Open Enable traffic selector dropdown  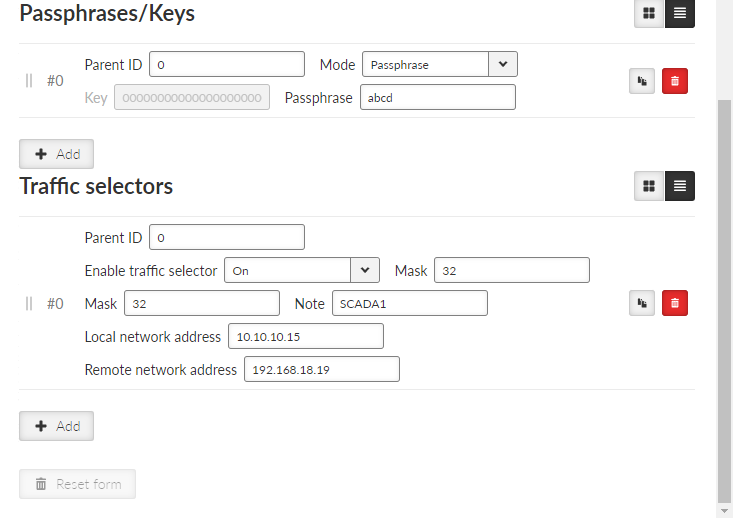pos(302,270)
